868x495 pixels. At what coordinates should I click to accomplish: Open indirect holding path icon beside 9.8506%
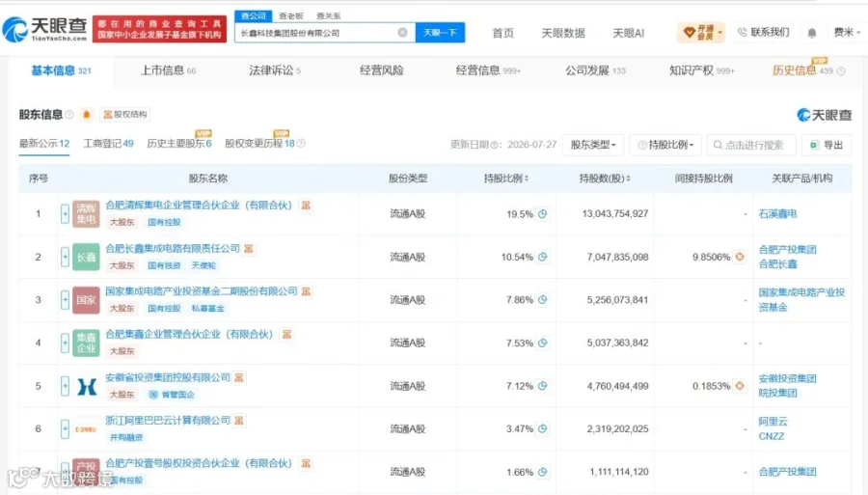click(x=740, y=257)
